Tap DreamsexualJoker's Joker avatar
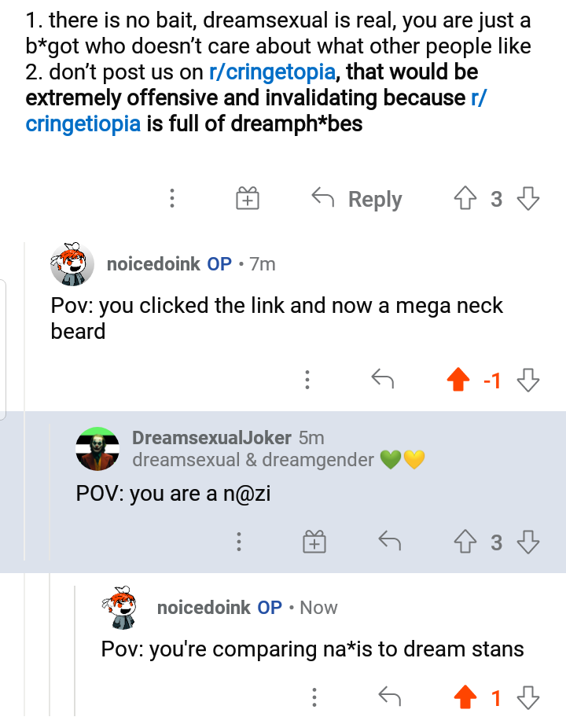 coord(97,445)
